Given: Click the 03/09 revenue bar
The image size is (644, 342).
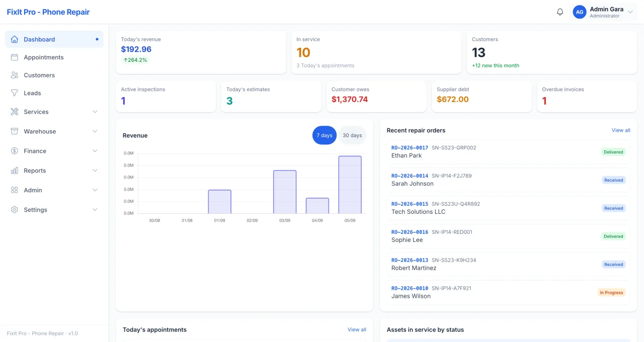Looking at the screenshot, I should [x=285, y=192].
